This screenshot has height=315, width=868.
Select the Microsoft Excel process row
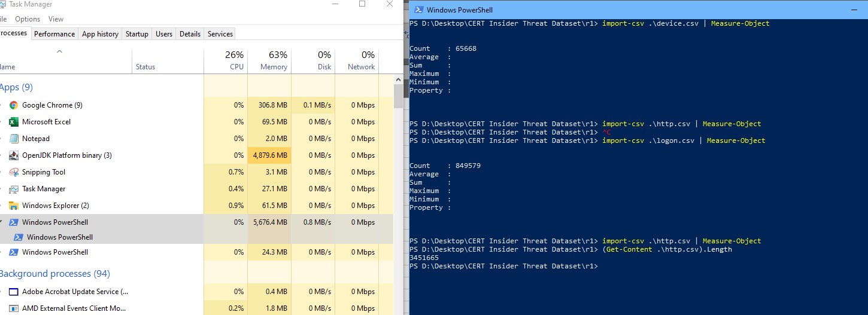pos(197,122)
